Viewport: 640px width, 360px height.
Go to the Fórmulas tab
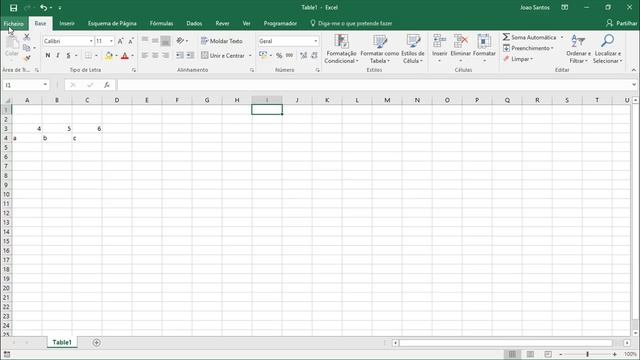click(161, 24)
